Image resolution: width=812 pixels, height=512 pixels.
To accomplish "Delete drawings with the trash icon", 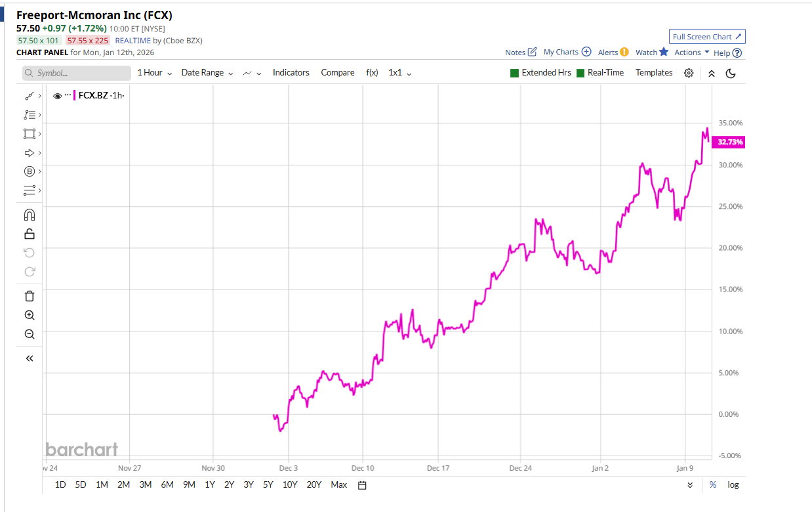I will (29, 296).
